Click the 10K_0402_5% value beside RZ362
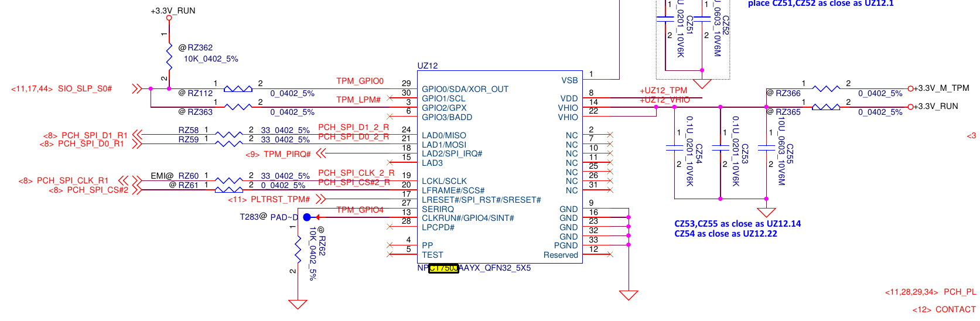The image size is (980, 321). (x=211, y=59)
